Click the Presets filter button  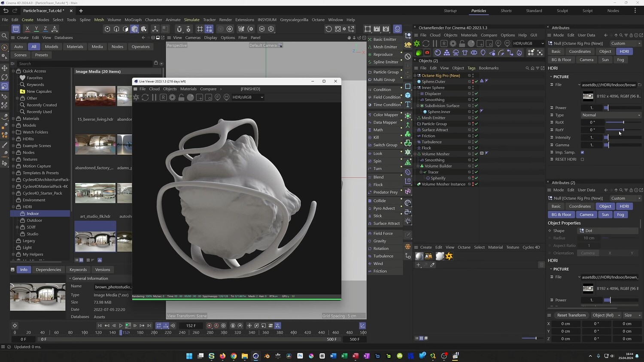[41, 55]
